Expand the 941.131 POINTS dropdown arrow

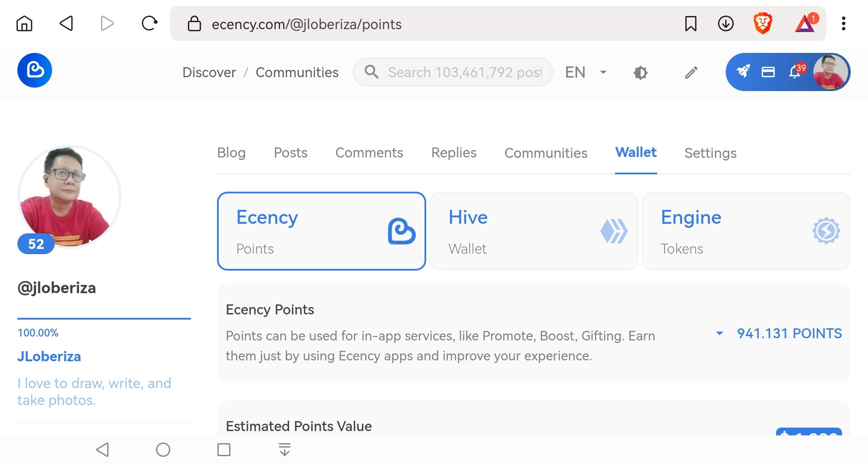tap(720, 333)
